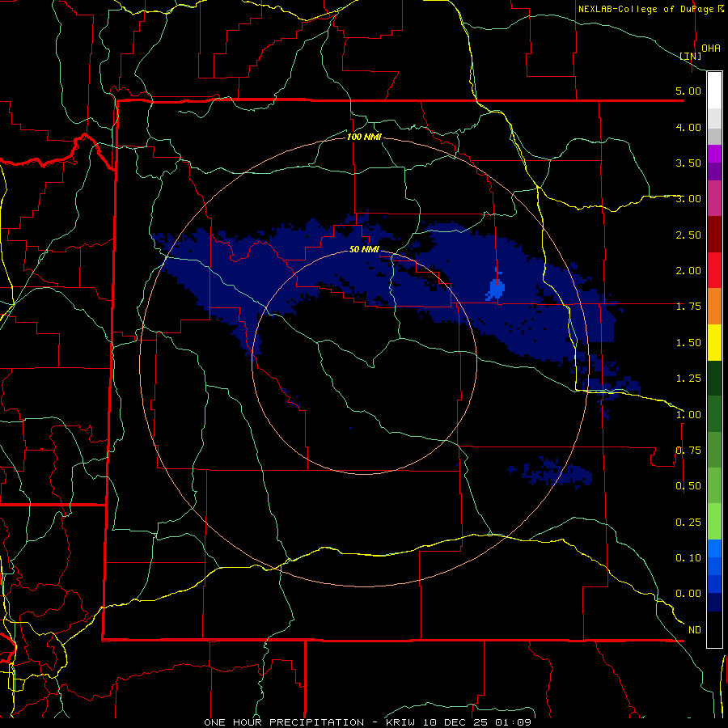Image resolution: width=728 pixels, height=728 pixels.
Task: Select the light blue swatch beside 0.10
Action: [714, 548]
